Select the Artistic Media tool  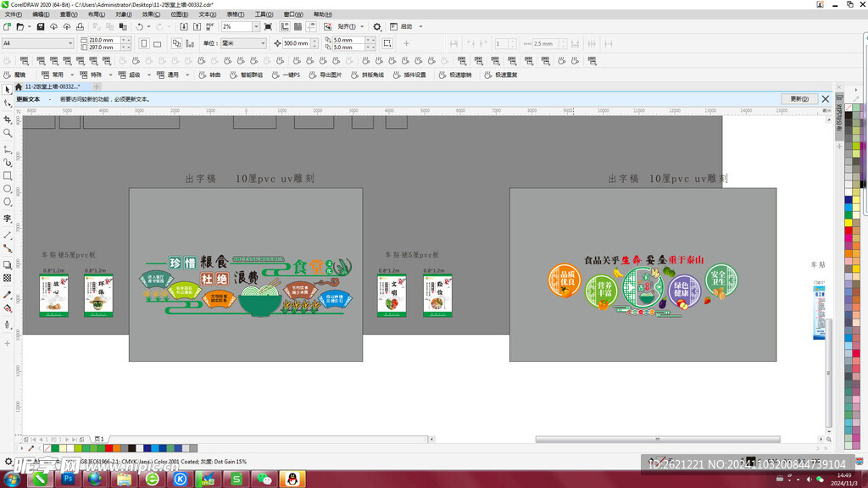point(7,163)
